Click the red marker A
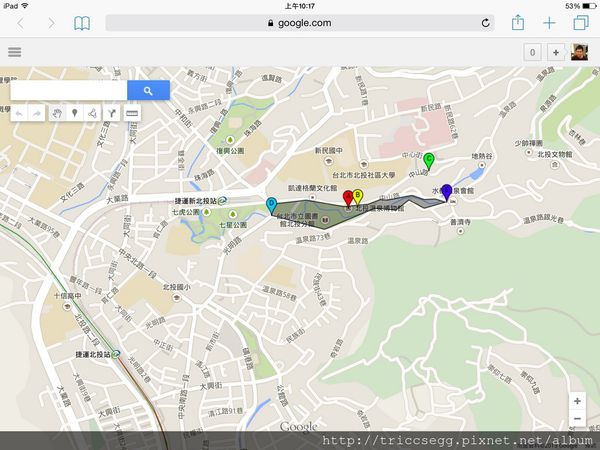The height and width of the screenshot is (450, 600). (347, 199)
